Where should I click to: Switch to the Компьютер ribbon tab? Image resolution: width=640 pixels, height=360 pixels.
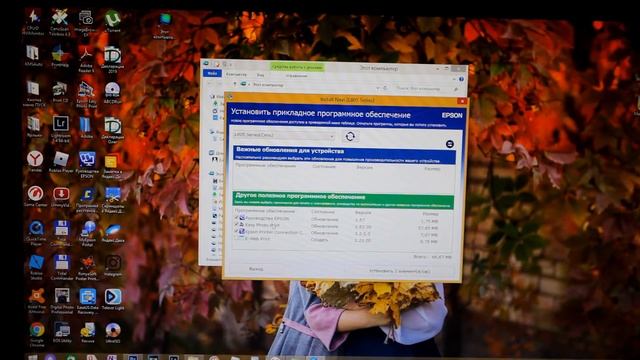click(236, 75)
